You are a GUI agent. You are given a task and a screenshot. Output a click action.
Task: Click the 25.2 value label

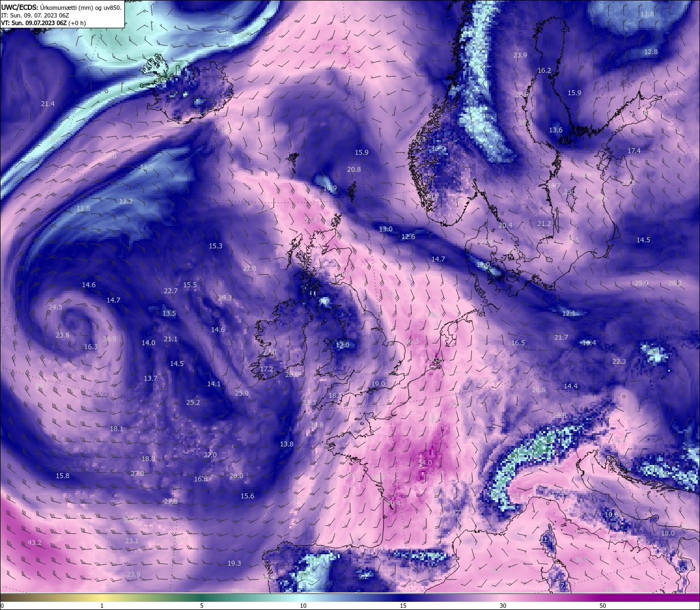pos(193,403)
